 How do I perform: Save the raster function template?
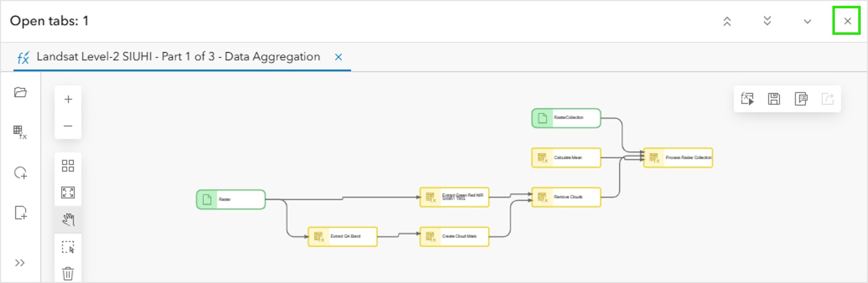[774, 99]
